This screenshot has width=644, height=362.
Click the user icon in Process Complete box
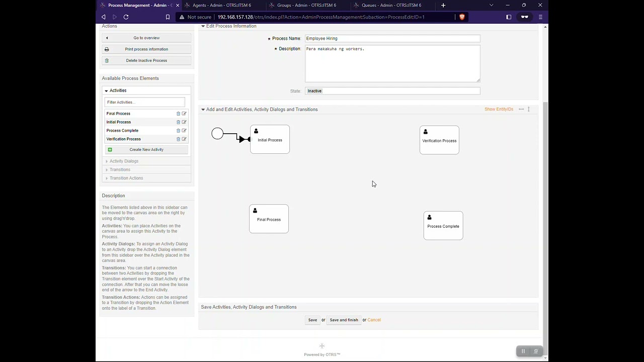[429, 217]
